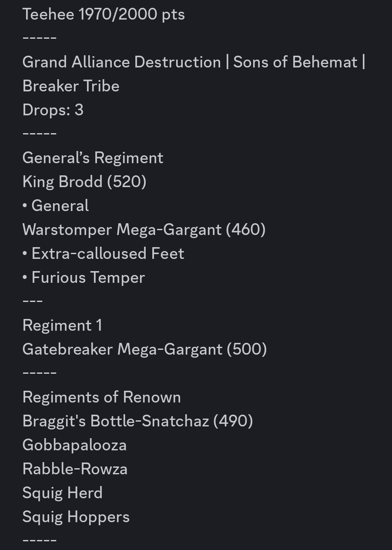Viewport: 392px width, 550px height.
Task: Select the Breaker Tribe line
Action: point(71,86)
